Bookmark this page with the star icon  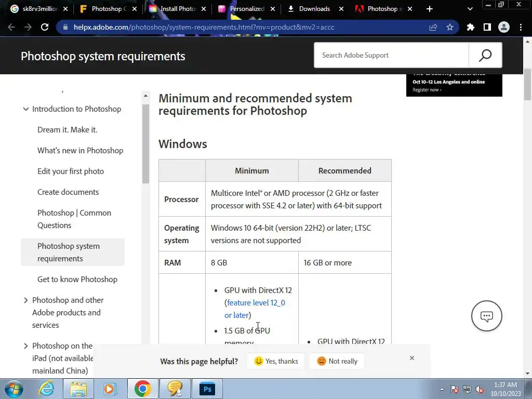(x=450, y=27)
